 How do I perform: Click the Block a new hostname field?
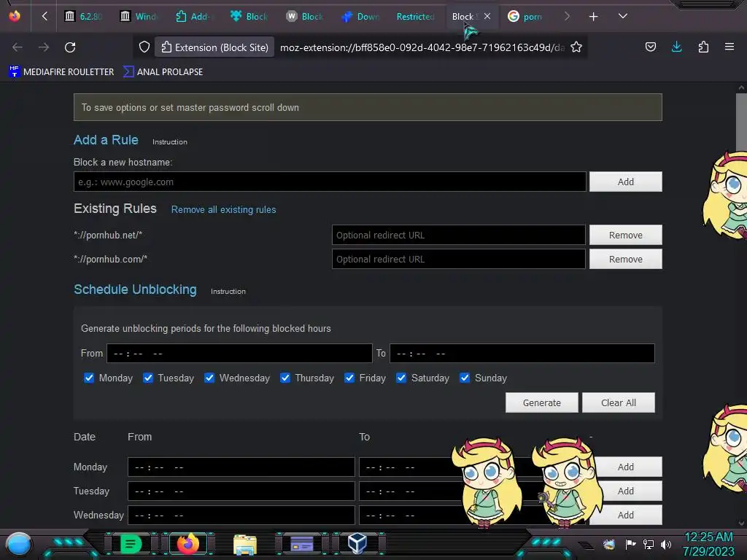[330, 182]
